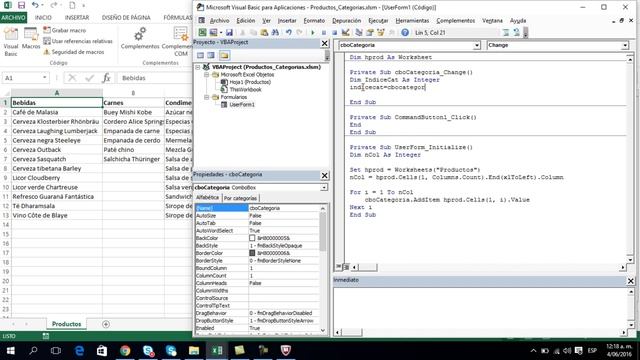Open Properties Window icon in toolbar
Viewport: 640px width, 360px height.
click(370, 33)
